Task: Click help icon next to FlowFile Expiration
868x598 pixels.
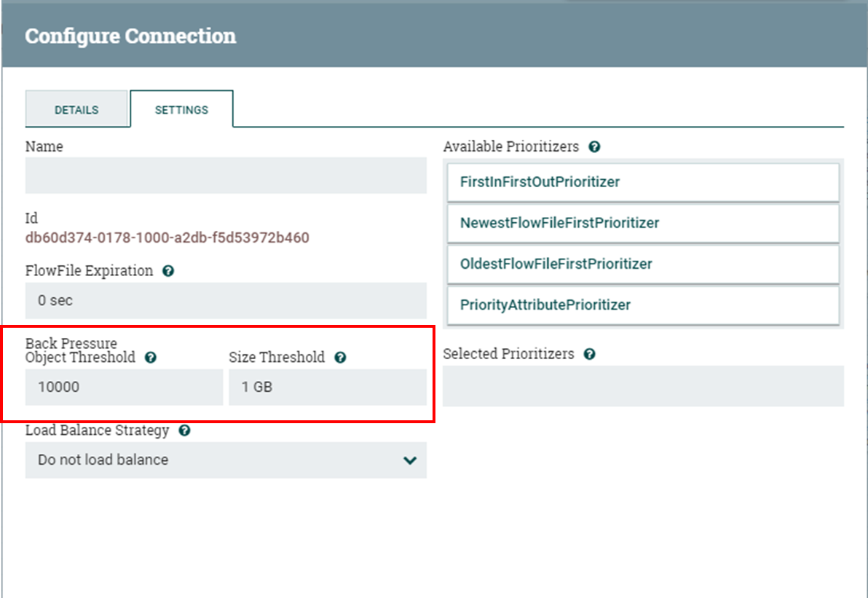Action: pos(168,271)
